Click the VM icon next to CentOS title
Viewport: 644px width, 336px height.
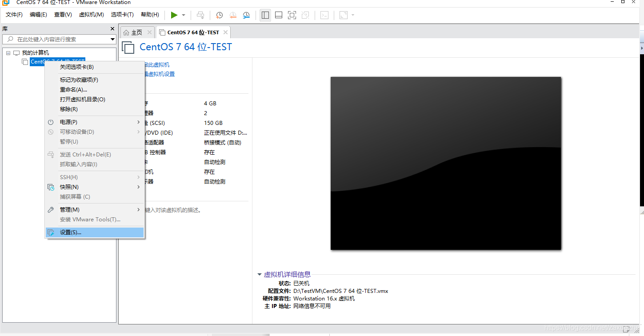128,48
